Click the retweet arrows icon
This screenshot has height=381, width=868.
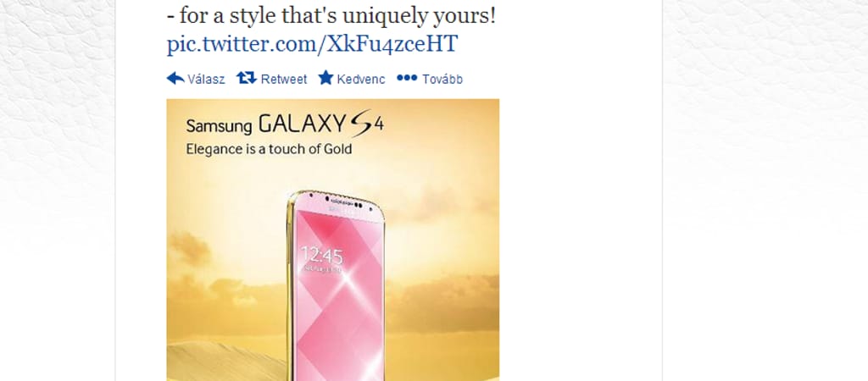pyautogui.click(x=247, y=78)
